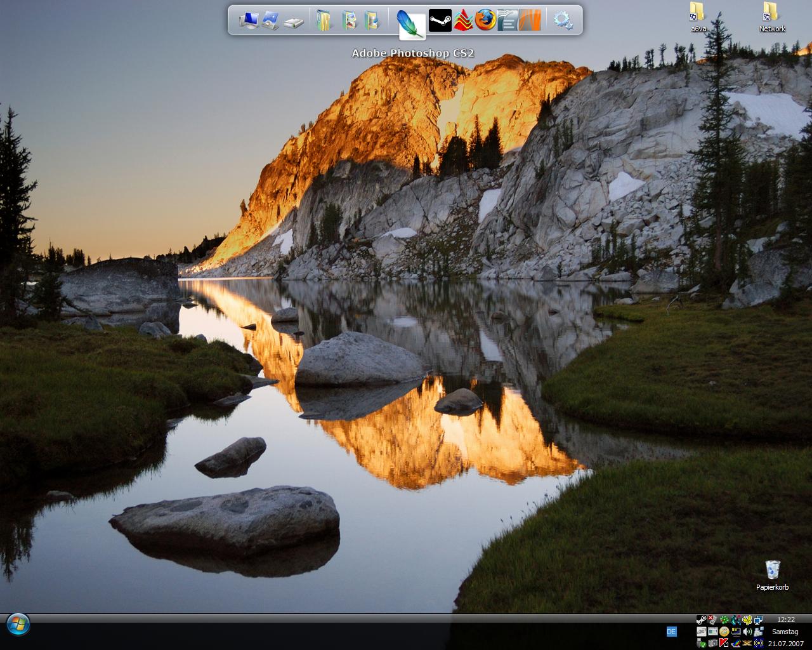Screen dimensions: 812x650
Task: Click the date 21.07.2007 in taskbar
Action: click(x=784, y=643)
